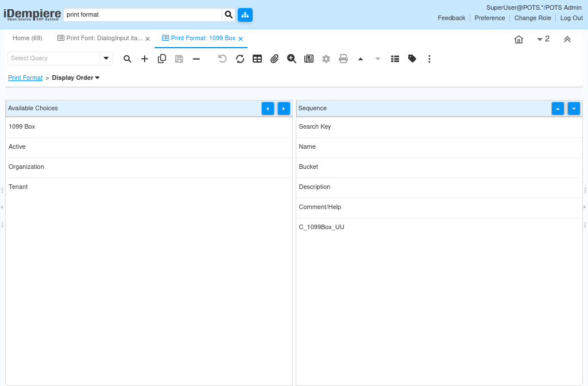This screenshot has width=588, height=386.
Task: Select Search Key in Sequence list
Action: [439, 127]
